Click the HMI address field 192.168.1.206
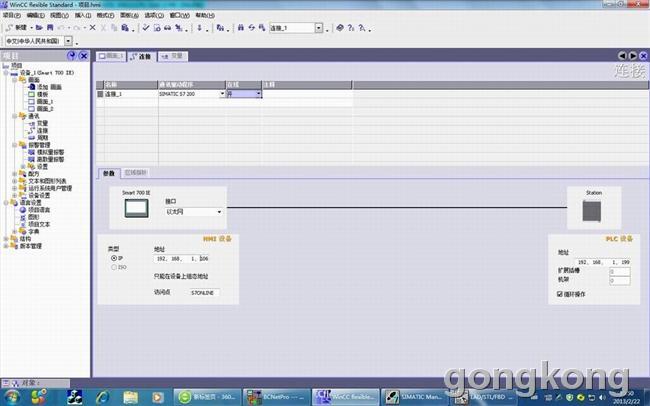The width and height of the screenshot is (650, 406). [x=182, y=259]
